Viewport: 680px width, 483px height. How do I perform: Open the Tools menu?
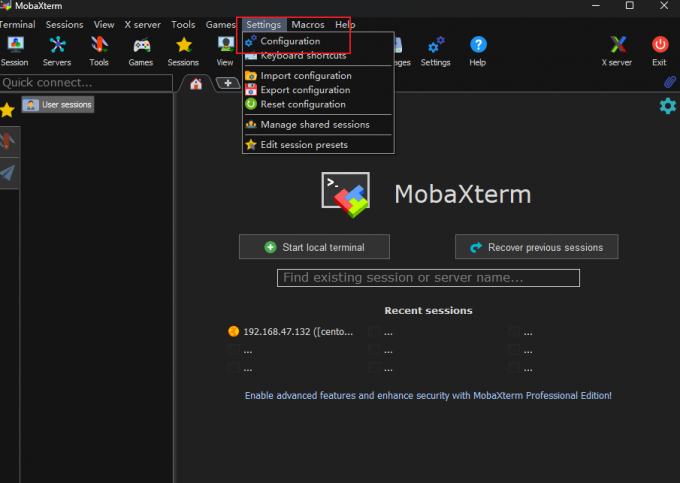183,25
